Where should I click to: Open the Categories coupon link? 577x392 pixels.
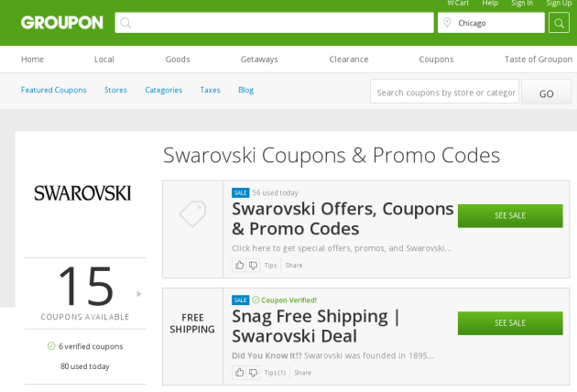point(163,90)
